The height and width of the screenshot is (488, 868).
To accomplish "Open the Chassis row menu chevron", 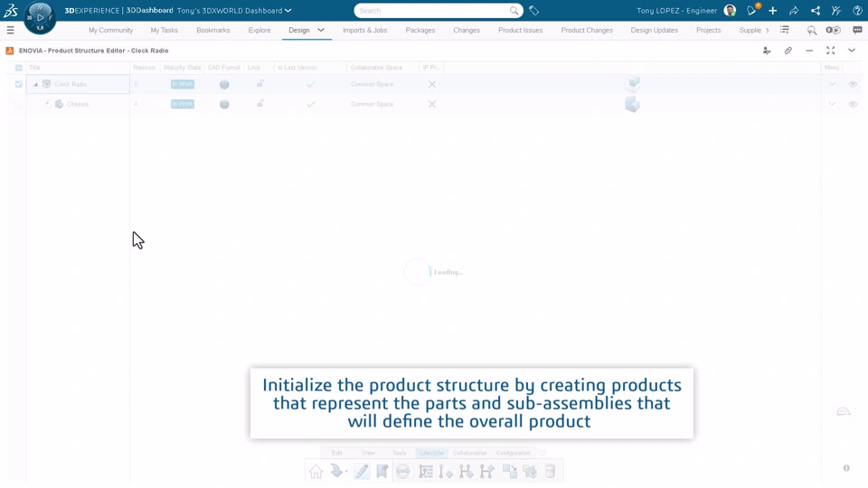I will [x=832, y=104].
